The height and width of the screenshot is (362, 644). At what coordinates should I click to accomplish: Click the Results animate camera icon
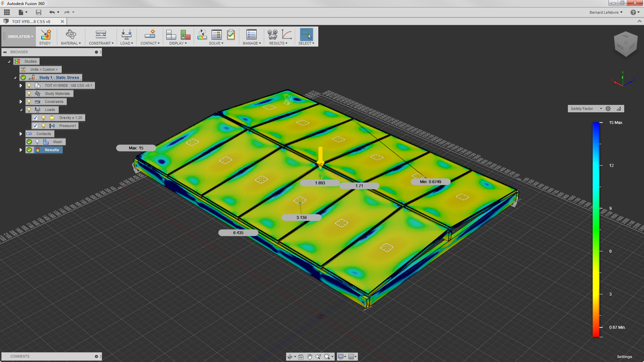pos(272,35)
